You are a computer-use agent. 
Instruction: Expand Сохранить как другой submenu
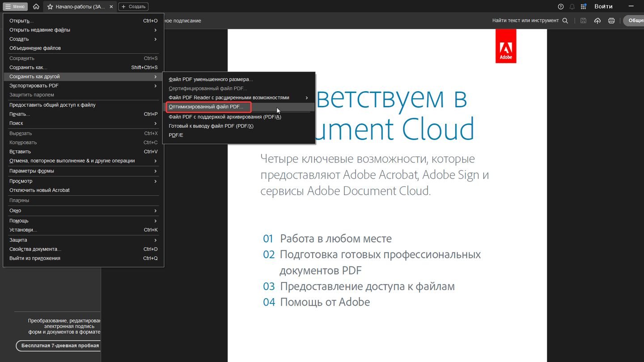tap(84, 76)
